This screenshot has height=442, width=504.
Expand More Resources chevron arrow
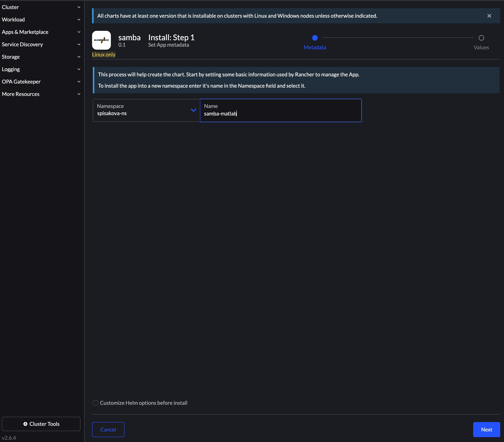coord(79,94)
